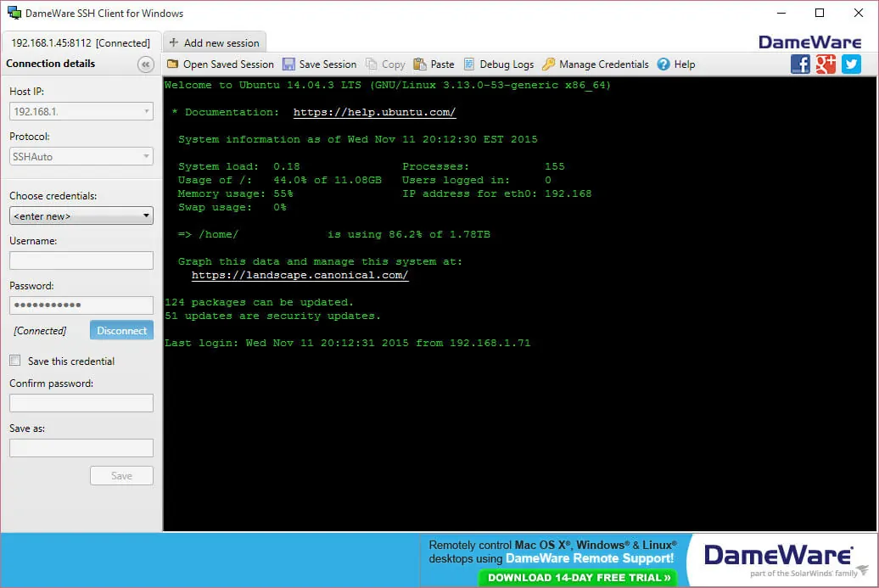
Task: Click the Disconnect button
Action: (x=121, y=330)
